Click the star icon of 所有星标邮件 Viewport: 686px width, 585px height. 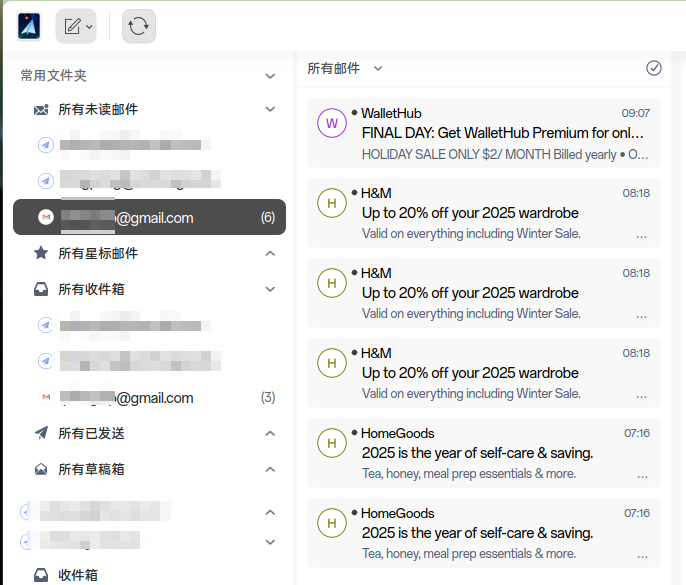[x=41, y=253]
